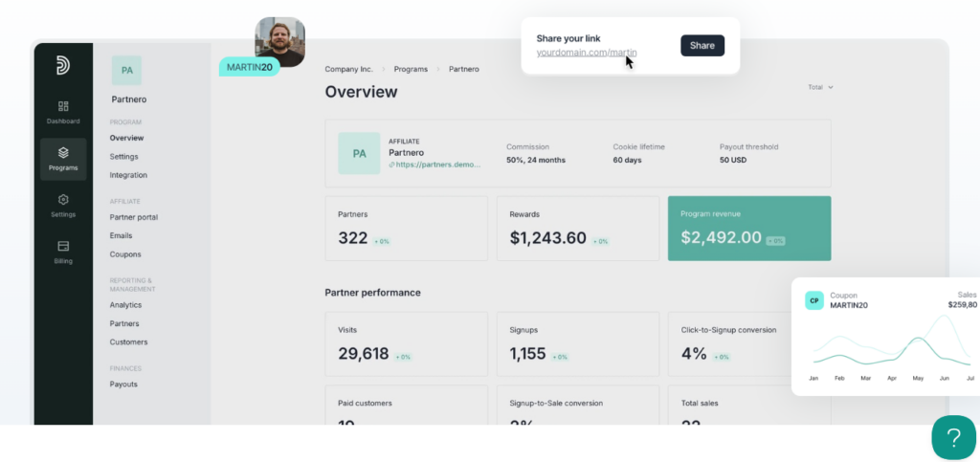Click Martin's profile photo thumbnail
The height and width of the screenshot is (462, 980).
click(279, 40)
